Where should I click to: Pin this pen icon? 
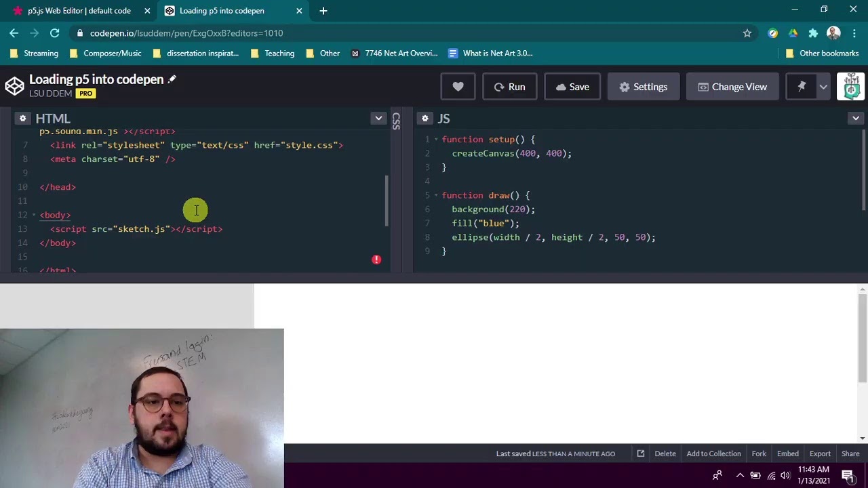click(802, 87)
